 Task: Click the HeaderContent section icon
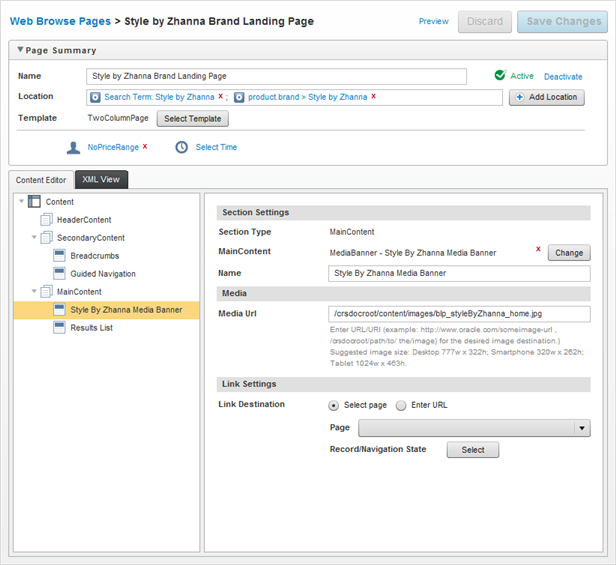point(46,219)
